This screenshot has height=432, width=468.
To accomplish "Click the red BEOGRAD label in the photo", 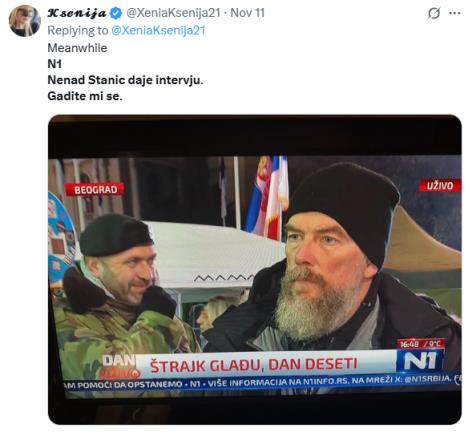I will coord(95,190).
